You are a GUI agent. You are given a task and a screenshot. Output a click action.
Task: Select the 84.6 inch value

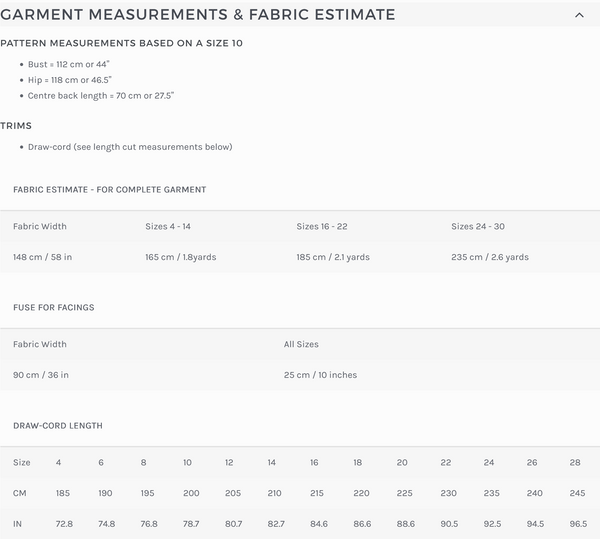(x=319, y=524)
